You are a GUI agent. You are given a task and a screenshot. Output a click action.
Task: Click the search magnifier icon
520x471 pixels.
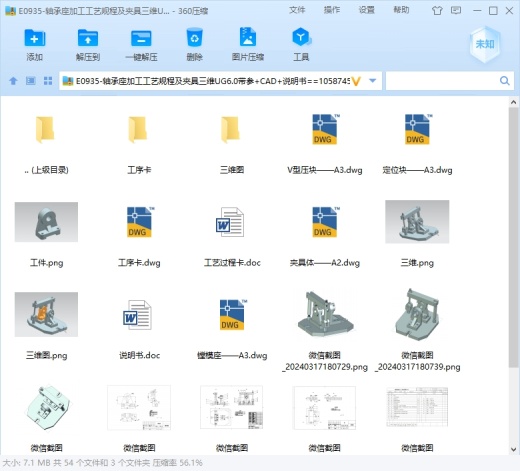505,81
